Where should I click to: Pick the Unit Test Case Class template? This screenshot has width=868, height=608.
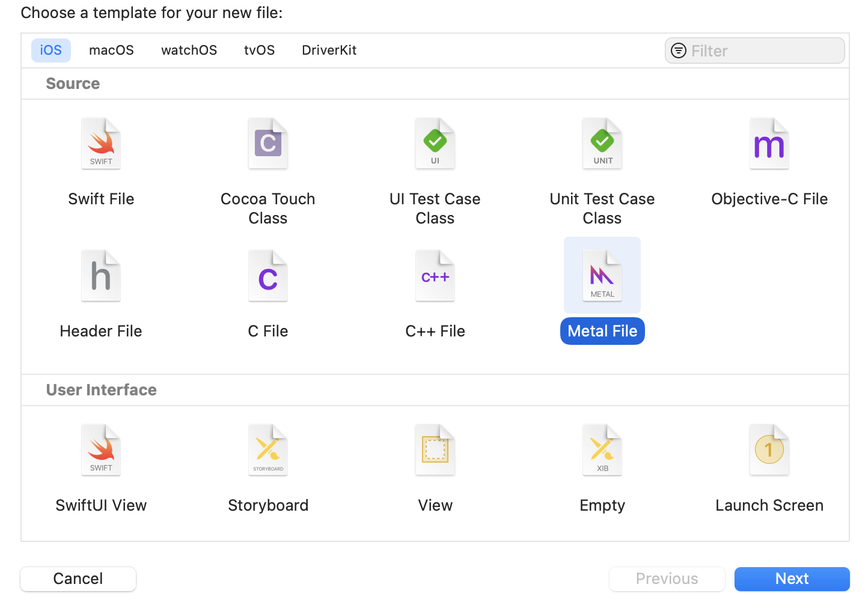602,144
